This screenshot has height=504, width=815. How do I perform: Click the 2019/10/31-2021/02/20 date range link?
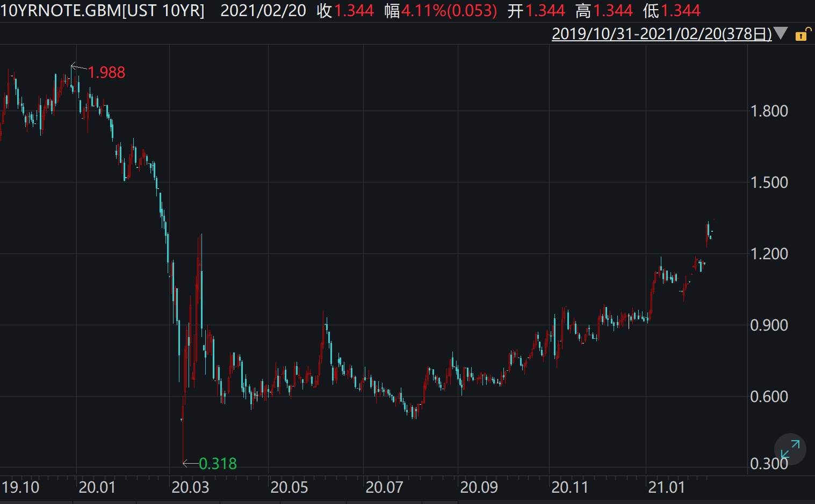tap(661, 34)
